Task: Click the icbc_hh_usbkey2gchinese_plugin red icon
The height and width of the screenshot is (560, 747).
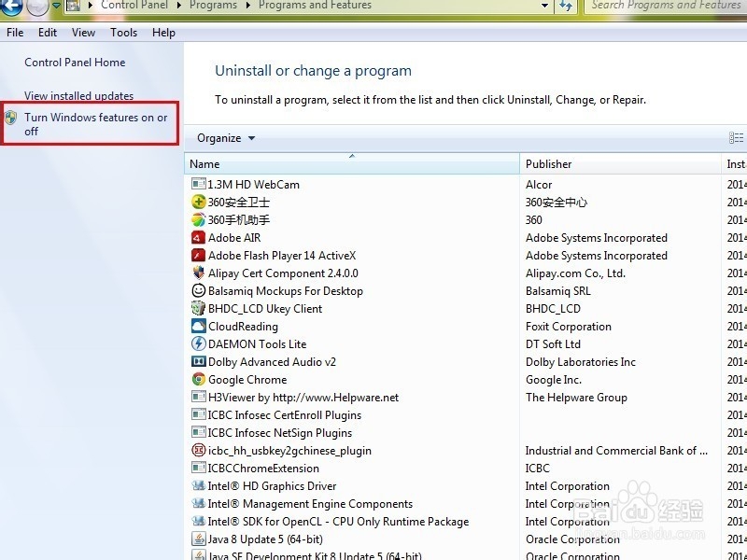Action: tap(198, 450)
